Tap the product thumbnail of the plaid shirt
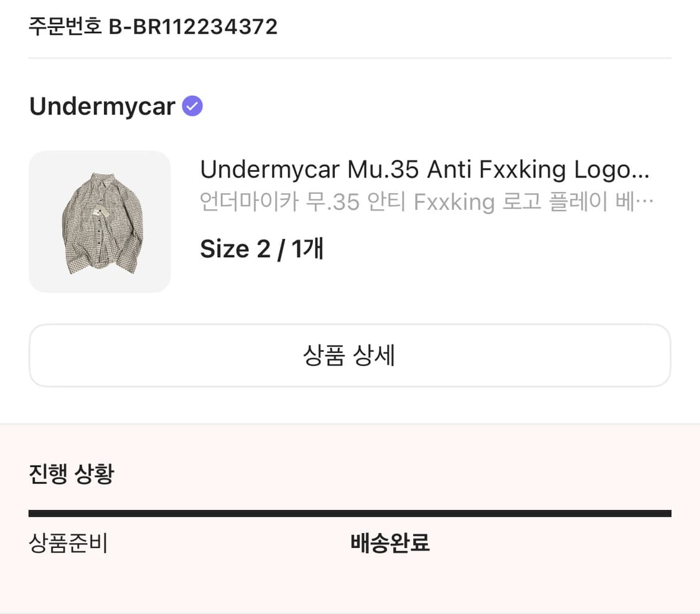 tap(100, 221)
